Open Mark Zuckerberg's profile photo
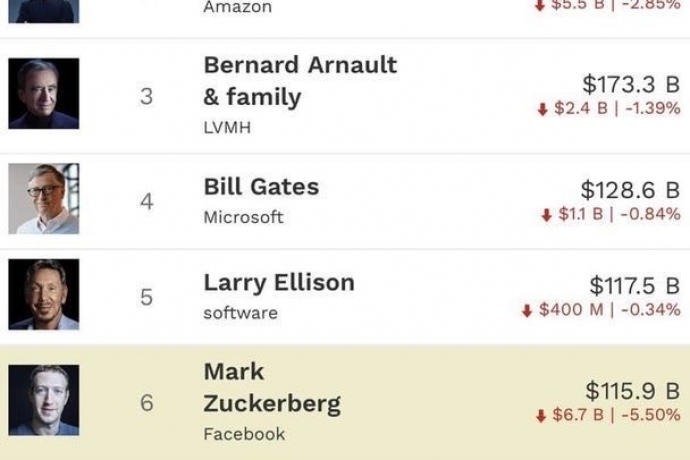The height and width of the screenshot is (460, 690). pyautogui.click(x=44, y=400)
